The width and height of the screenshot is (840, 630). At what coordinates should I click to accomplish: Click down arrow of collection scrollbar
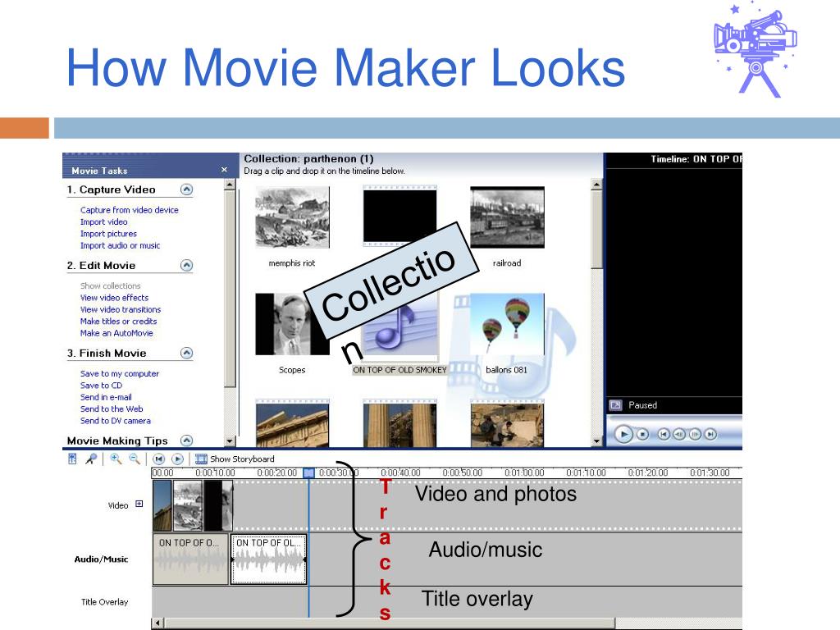coord(597,441)
